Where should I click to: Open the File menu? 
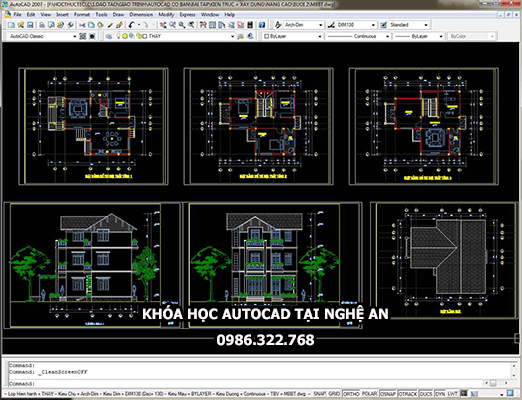pyautogui.click(x=17, y=15)
